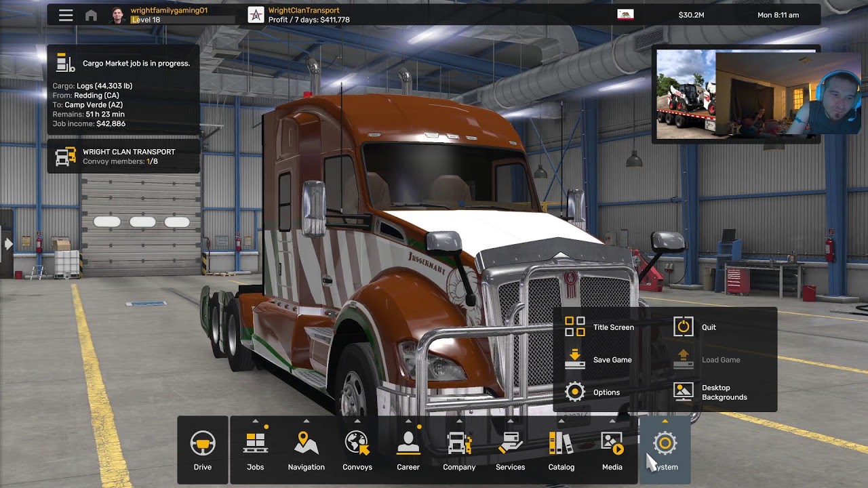
Task: Click the Profit / 7 days: $411,778 text
Action: tap(309, 20)
